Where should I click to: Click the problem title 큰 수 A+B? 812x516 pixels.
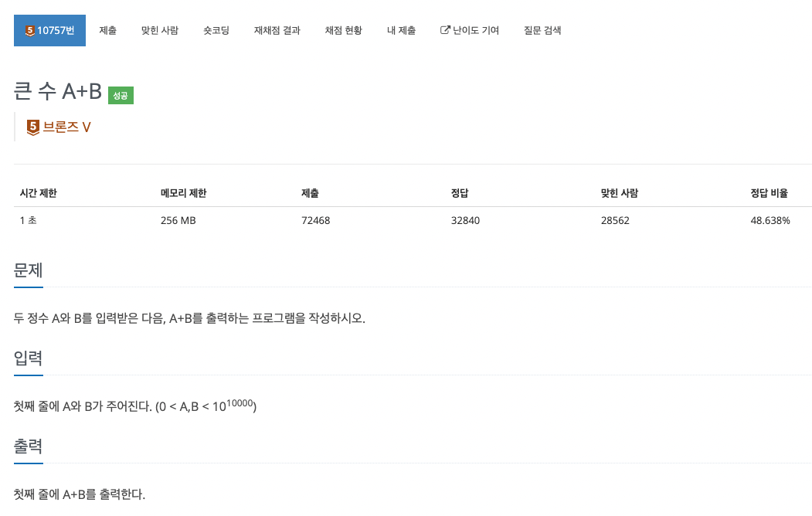(57, 91)
